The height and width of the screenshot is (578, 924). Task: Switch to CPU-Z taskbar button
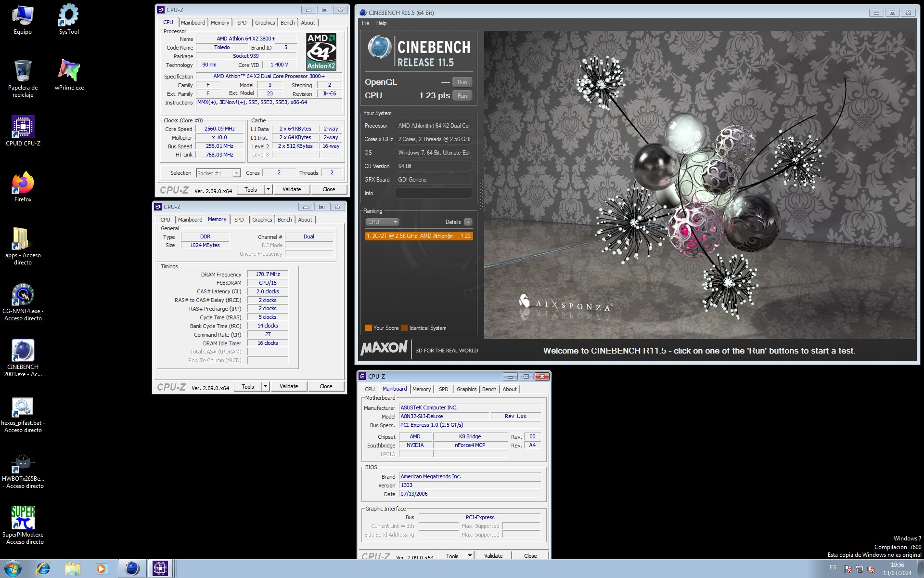point(160,569)
